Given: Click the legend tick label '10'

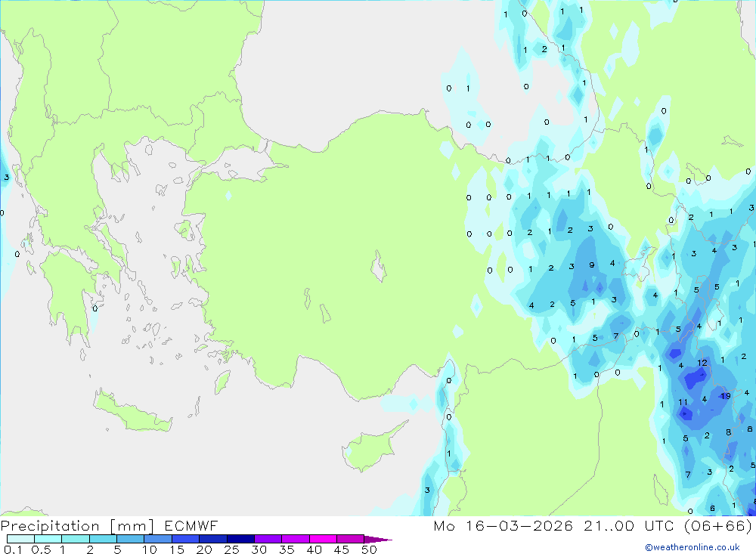Looking at the screenshot, I should (x=150, y=549).
